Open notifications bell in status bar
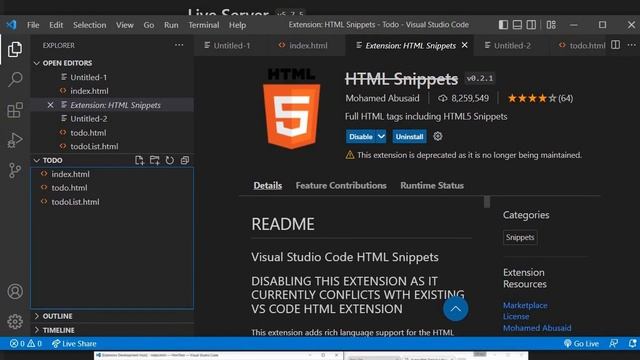The image size is (640, 360). (632, 344)
